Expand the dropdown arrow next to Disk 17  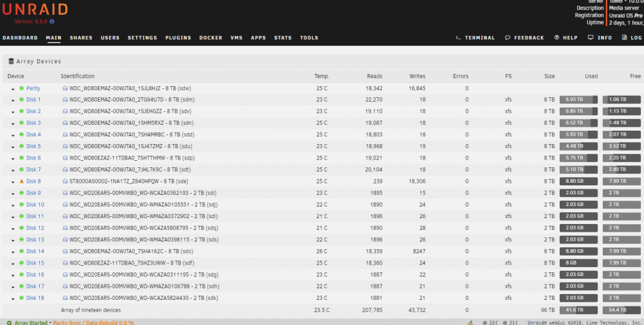tap(13, 286)
